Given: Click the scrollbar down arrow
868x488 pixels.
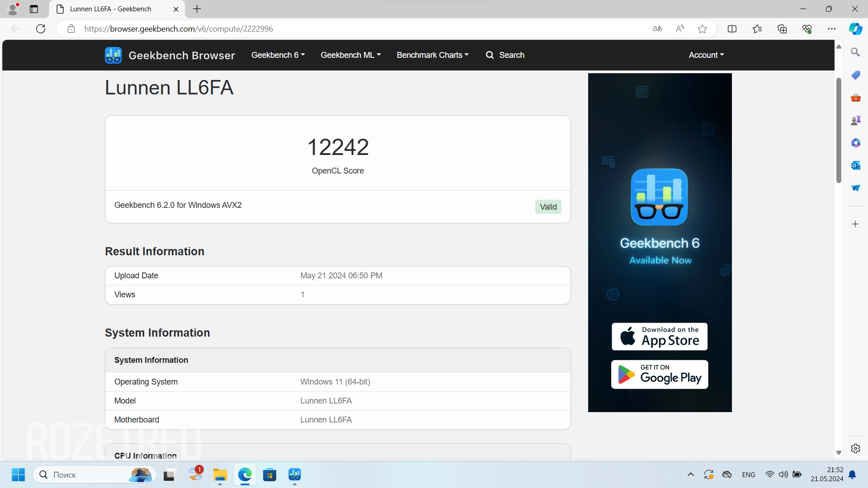Looking at the screenshot, I should coord(839,453).
